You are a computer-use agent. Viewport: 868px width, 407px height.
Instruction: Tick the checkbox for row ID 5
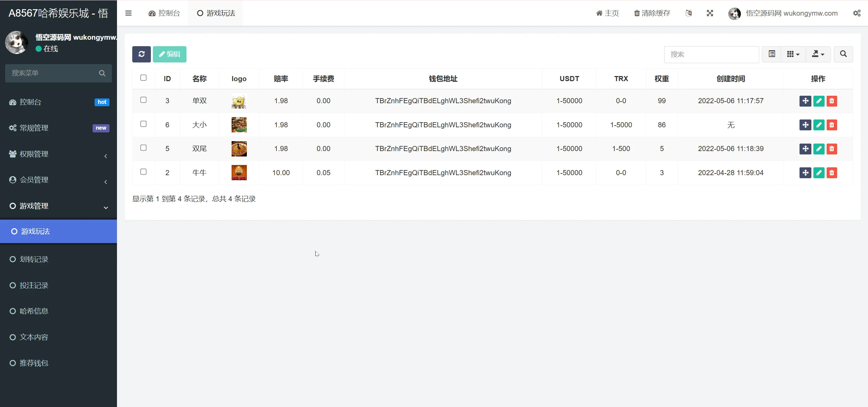(x=143, y=148)
